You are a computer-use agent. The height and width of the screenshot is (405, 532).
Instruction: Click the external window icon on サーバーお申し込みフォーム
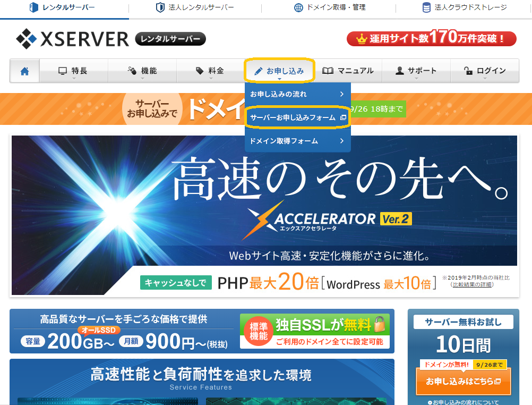(343, 117)
